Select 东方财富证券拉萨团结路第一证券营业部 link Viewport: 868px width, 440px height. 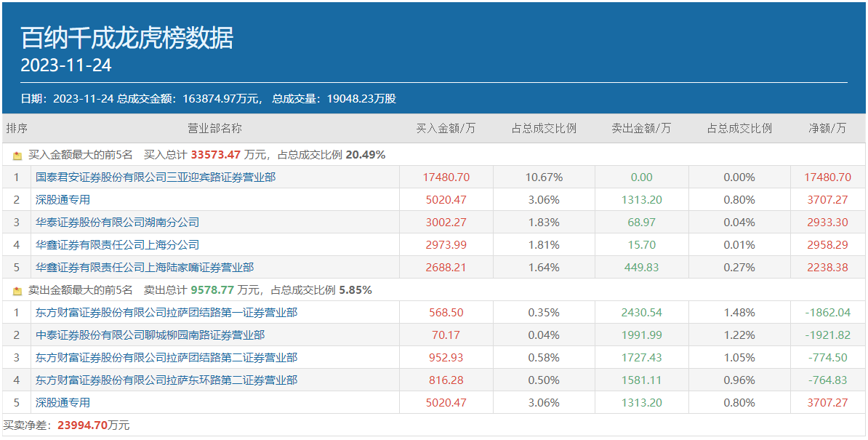coord(166,312)
